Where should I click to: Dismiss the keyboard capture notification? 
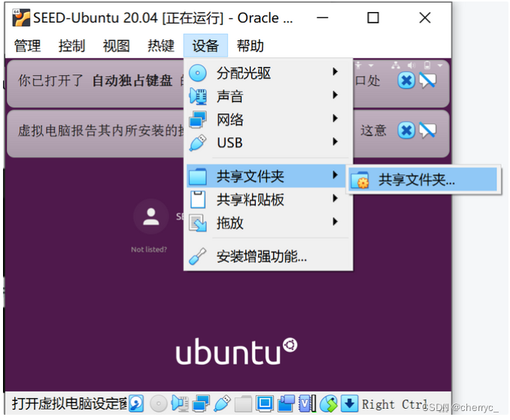[x=406, y=80]
